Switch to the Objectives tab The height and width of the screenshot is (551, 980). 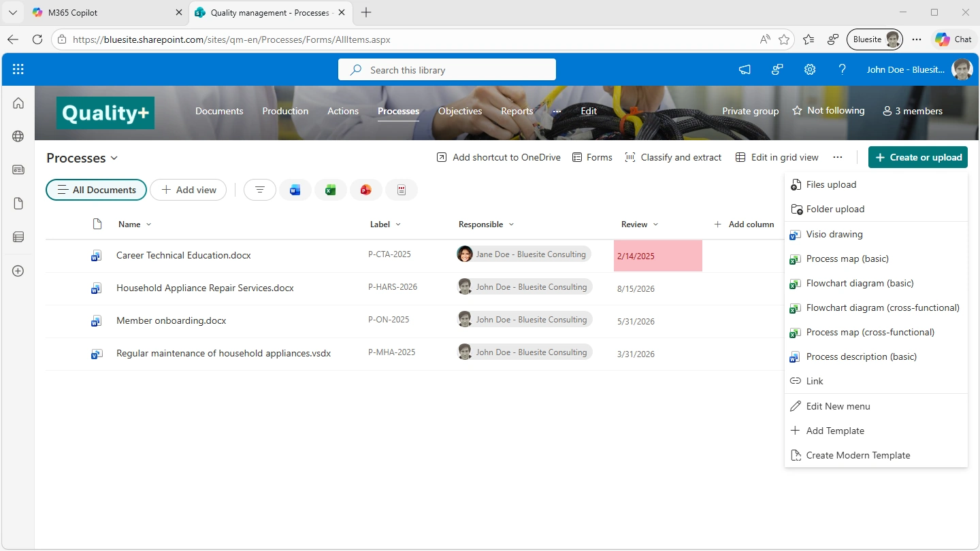click(460, 111)
